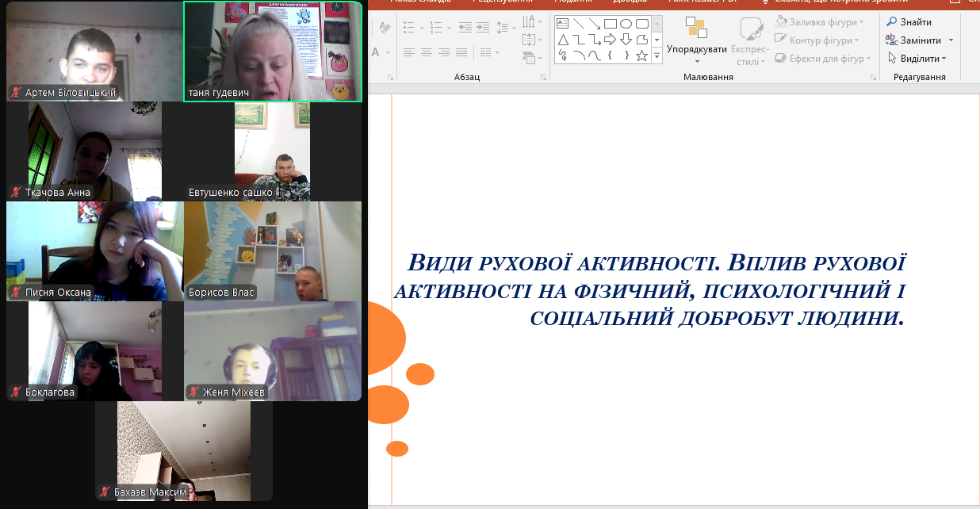Image resolution: width=980 pixels, height=509 pixels.
Task: Expand the shapes gallery with More button
Action: [x=657, y=55]
